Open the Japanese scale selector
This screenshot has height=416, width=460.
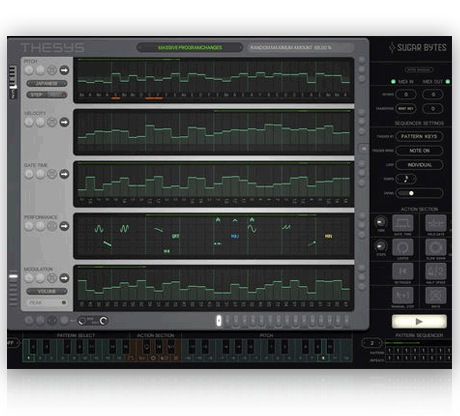pos(47,83)
